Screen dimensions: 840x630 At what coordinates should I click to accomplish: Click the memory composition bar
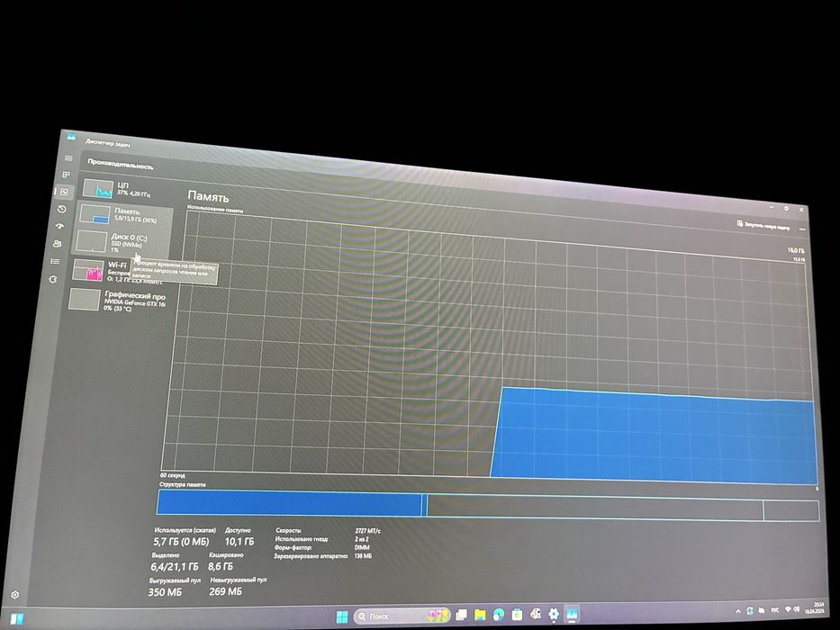pos(488,504)
